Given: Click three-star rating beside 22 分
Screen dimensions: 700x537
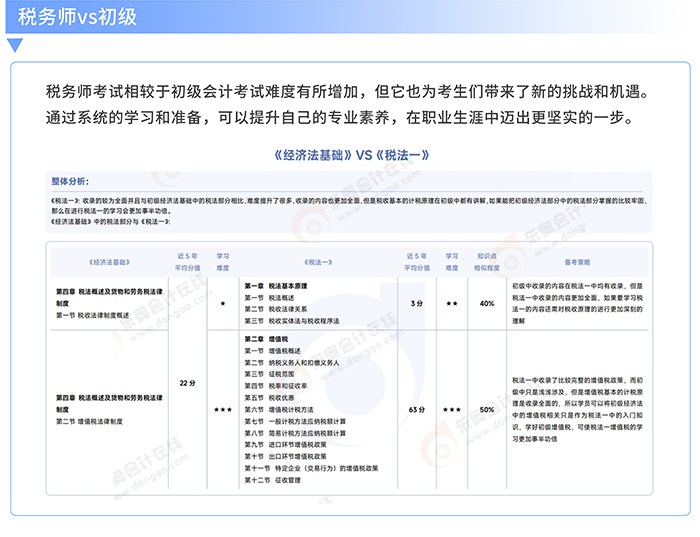Looking at the screenshot, I should (x=222, y=409).
